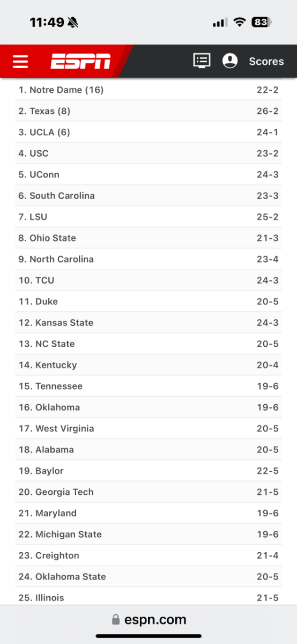
Task: Select the Oklahoma State row
Action: [x=148, y=576]
